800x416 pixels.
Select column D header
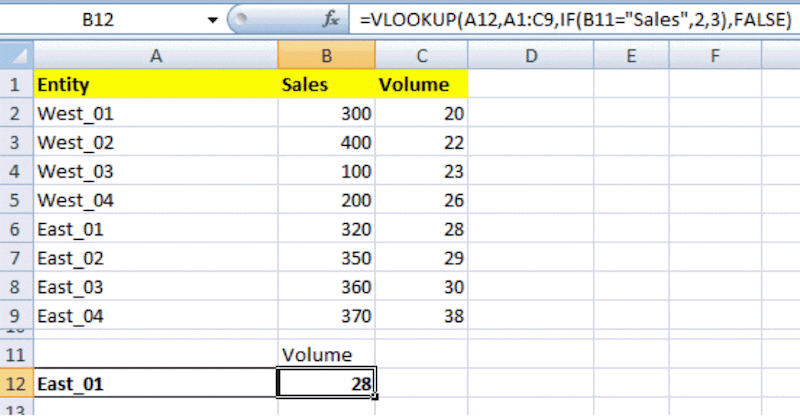[x=529, y=57]
